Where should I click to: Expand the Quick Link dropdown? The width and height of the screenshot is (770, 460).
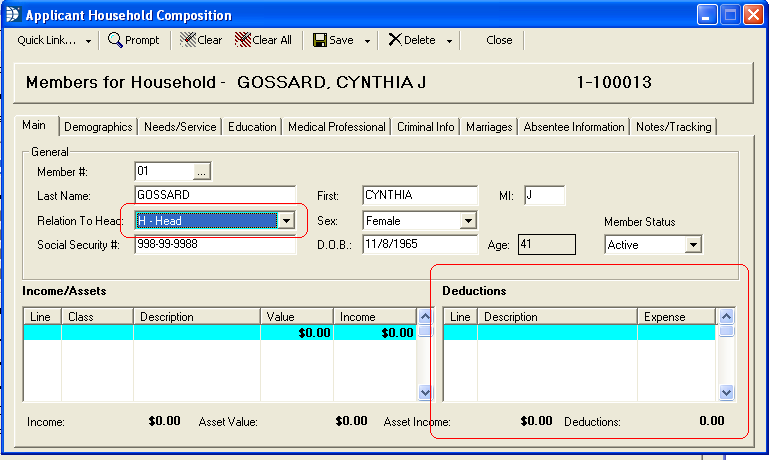(89, 41)
